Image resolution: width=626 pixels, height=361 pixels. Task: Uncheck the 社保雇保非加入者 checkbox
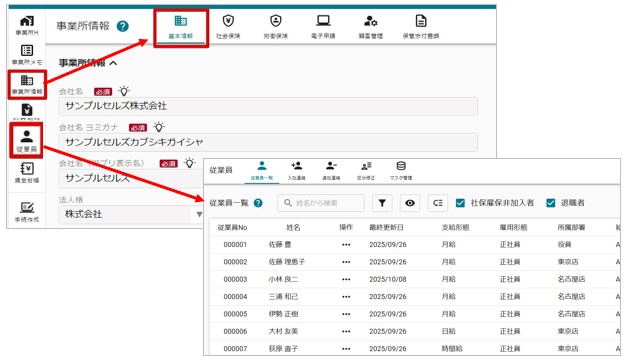(460, 203)
